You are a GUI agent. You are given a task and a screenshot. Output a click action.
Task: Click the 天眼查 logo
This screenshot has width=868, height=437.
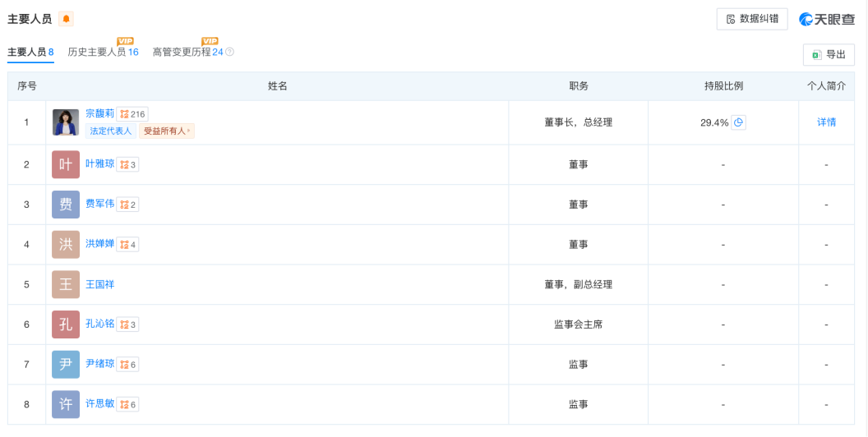[x=827, y=19]
